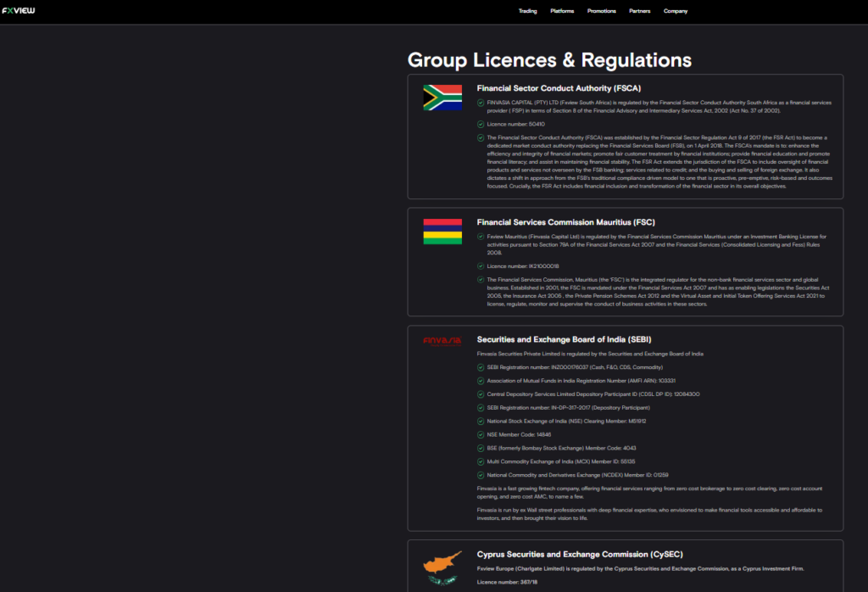This screenshot has height=592, width=868.
Task: Click check icon beside CDSL DP ID line
Action: (481, 394)
